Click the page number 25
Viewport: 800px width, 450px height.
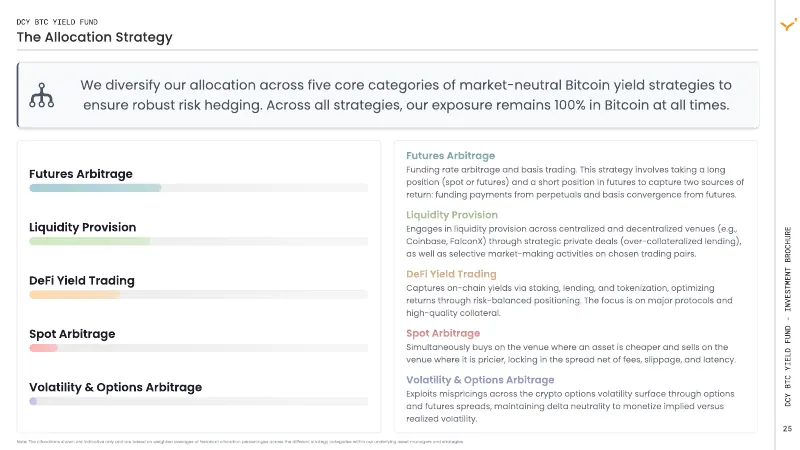787,429
